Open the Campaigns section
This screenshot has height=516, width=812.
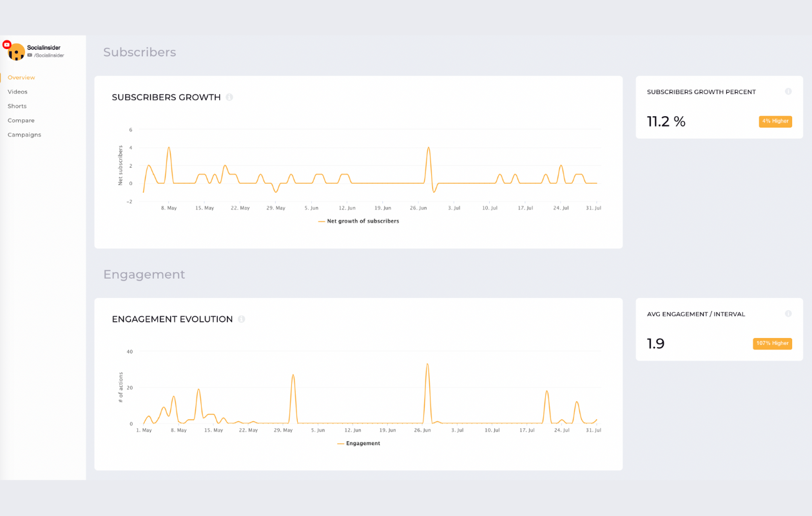click(24, 135)
